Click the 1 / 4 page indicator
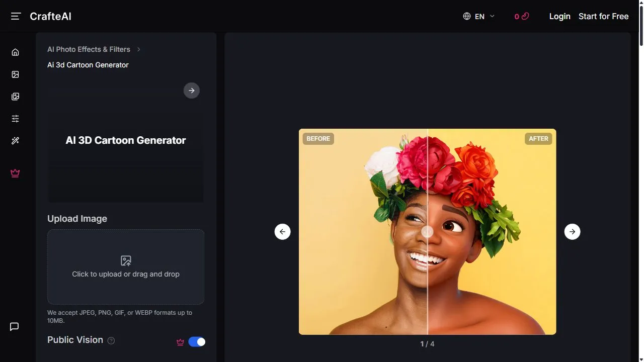Image resolution: width=644 pixels, height=362 pixels. (x=427, y=344)
